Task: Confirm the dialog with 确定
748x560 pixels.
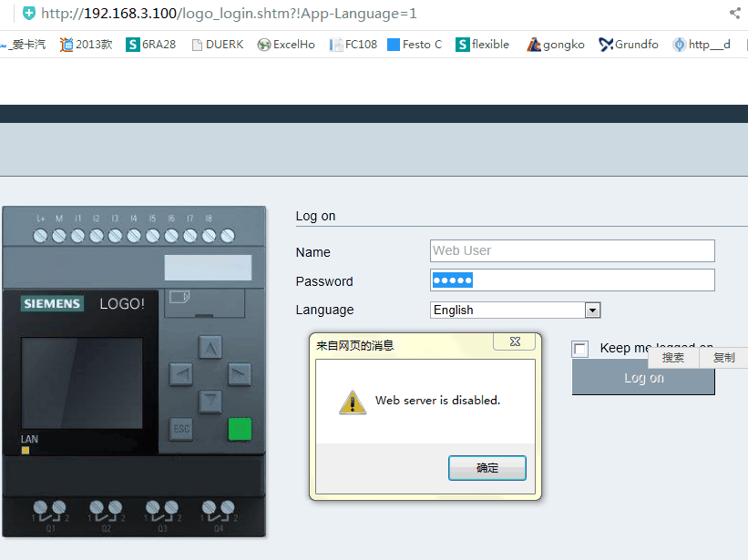Action: pos(487,467)
